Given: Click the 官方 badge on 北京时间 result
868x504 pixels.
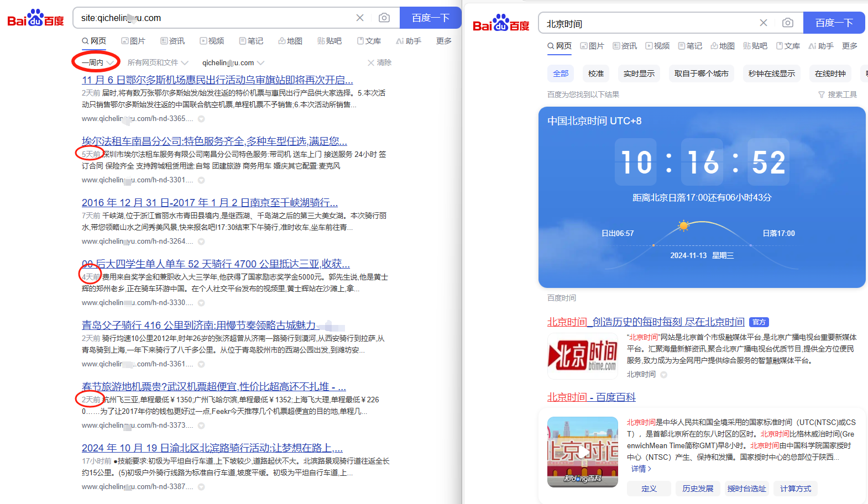Looking at the screenshot, I should pos(759,322).
